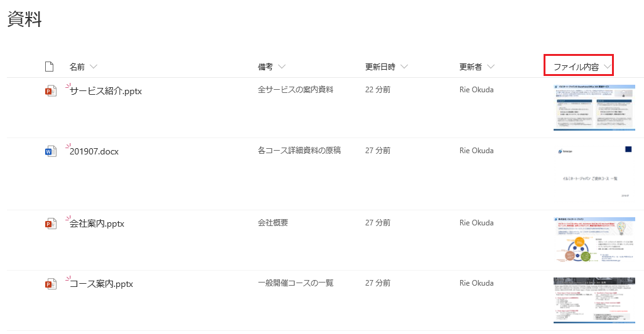The width and height of the screenshot is (644, 334).
Task: Click the preview thumbnail of 201907.docx
Action: pos(594,174)
